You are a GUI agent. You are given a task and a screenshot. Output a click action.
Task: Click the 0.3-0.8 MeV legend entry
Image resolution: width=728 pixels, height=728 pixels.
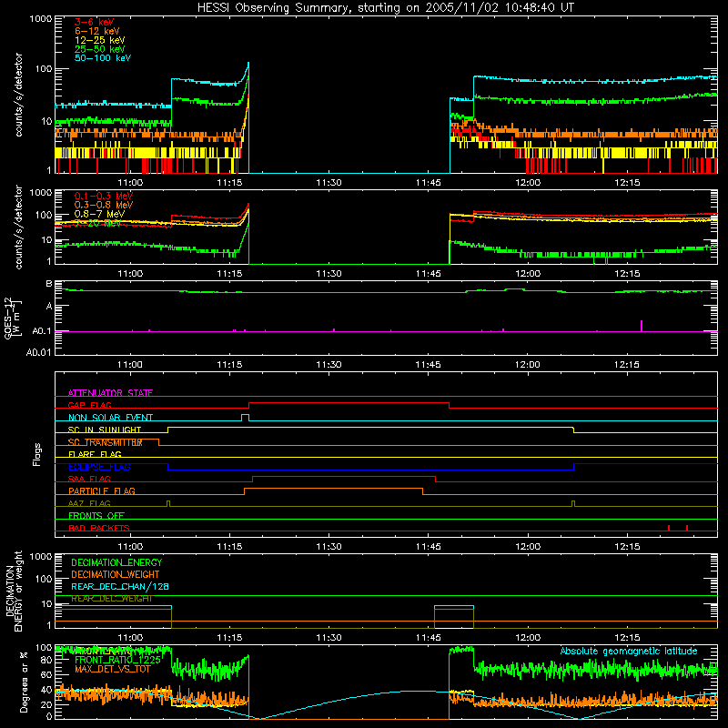click(x=104, y=205)
